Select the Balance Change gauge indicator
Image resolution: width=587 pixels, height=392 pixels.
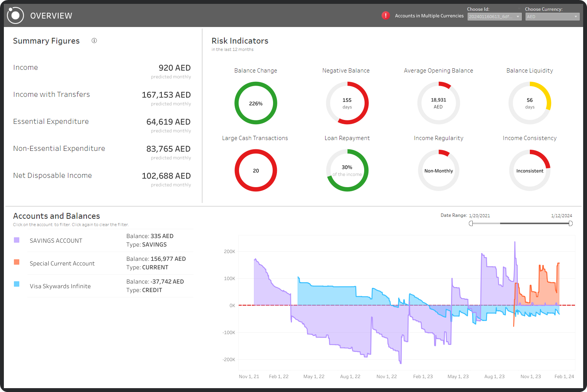tap(256, 103)
